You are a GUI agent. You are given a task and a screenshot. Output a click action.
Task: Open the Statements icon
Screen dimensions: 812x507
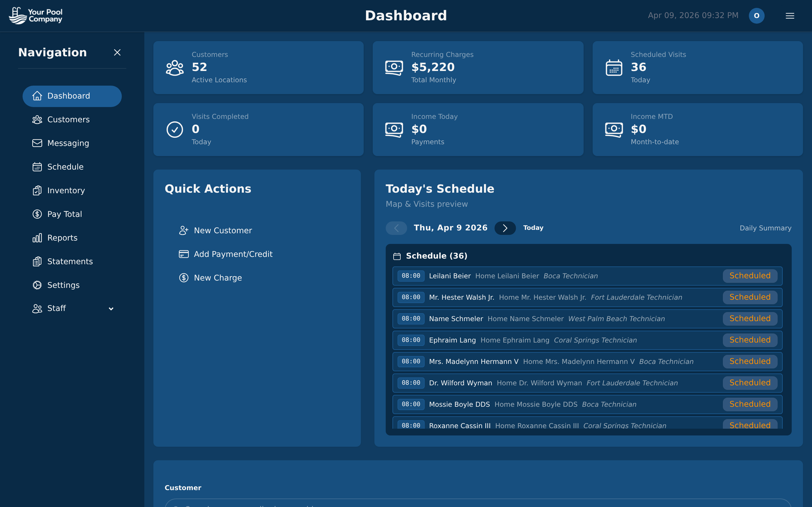[x=37, y=261]
